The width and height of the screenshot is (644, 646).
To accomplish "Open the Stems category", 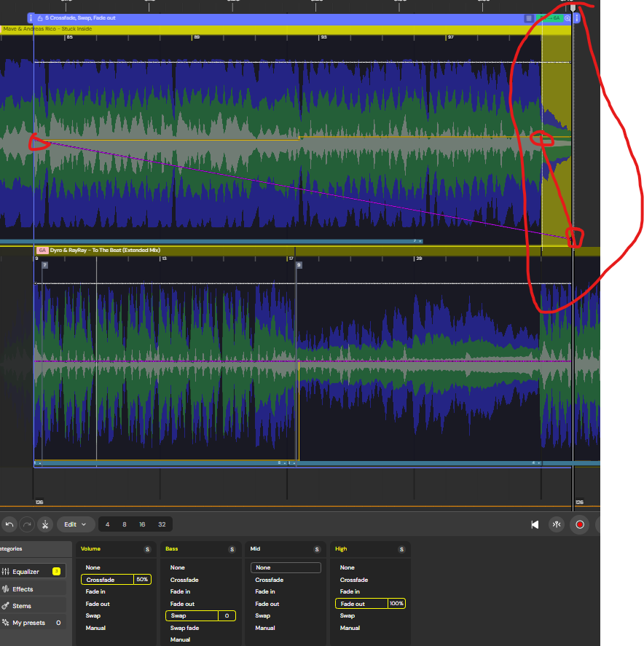I will point(22,606).
